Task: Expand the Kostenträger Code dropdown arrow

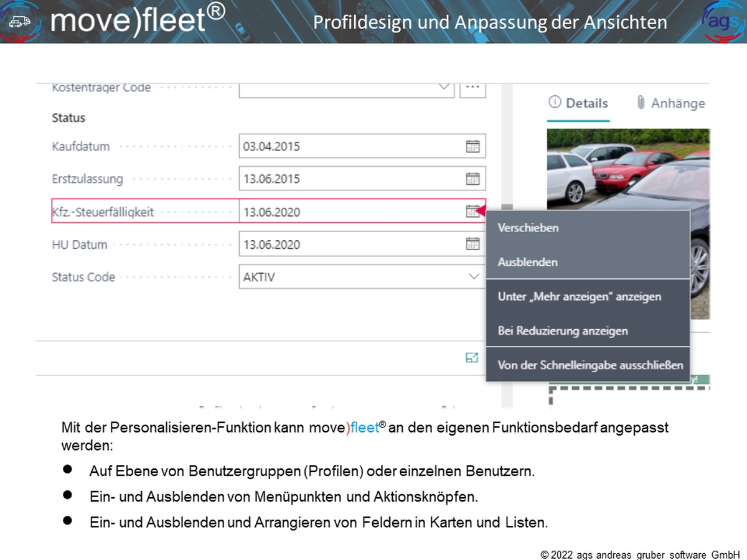Action: [444, 87]
